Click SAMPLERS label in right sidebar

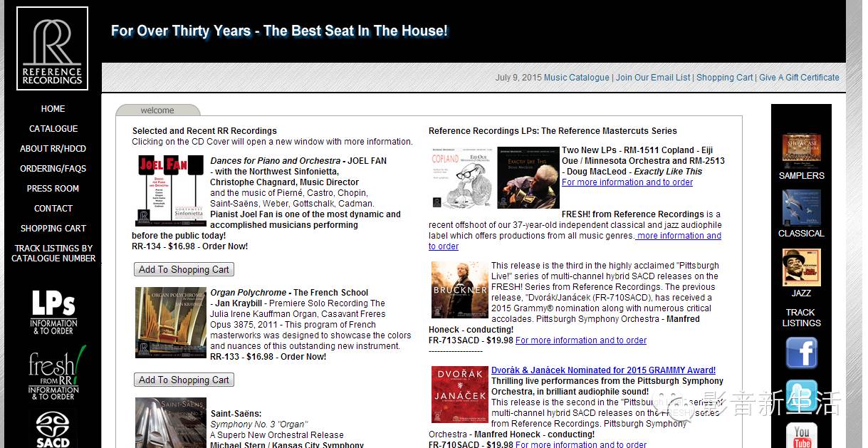[x=801, y=176]
